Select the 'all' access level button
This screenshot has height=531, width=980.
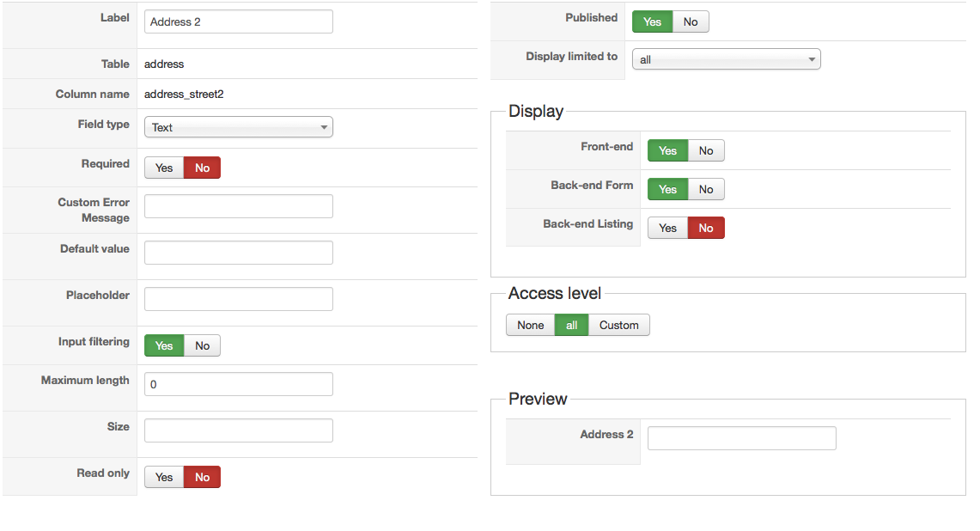[571, 325]
